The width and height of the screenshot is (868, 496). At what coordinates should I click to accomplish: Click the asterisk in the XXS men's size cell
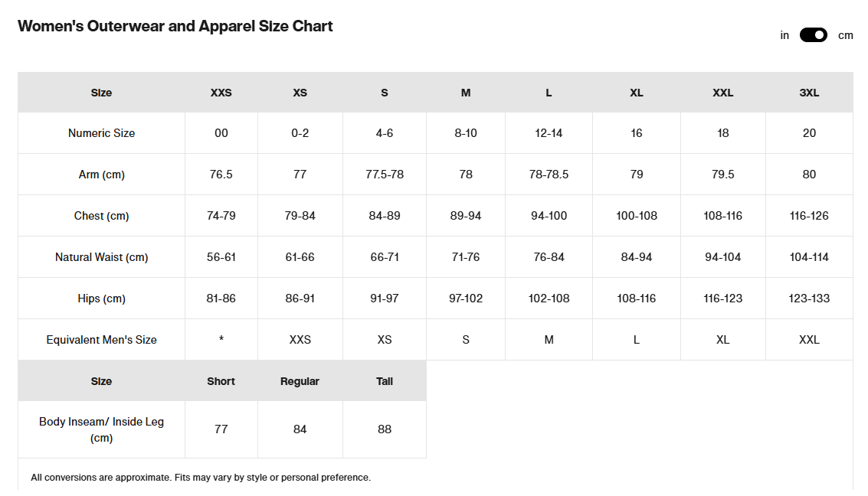[x=221, y=340]
